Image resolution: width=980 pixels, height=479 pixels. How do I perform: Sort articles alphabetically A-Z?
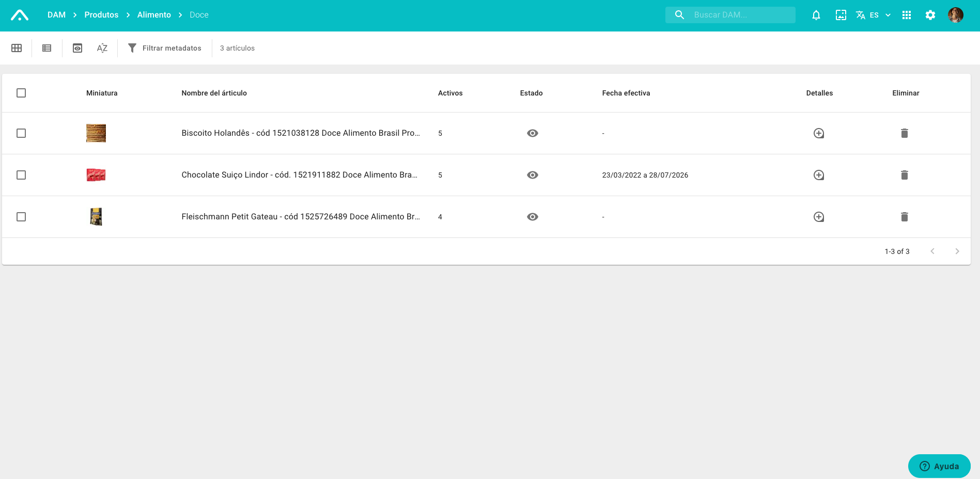point(102,48)
